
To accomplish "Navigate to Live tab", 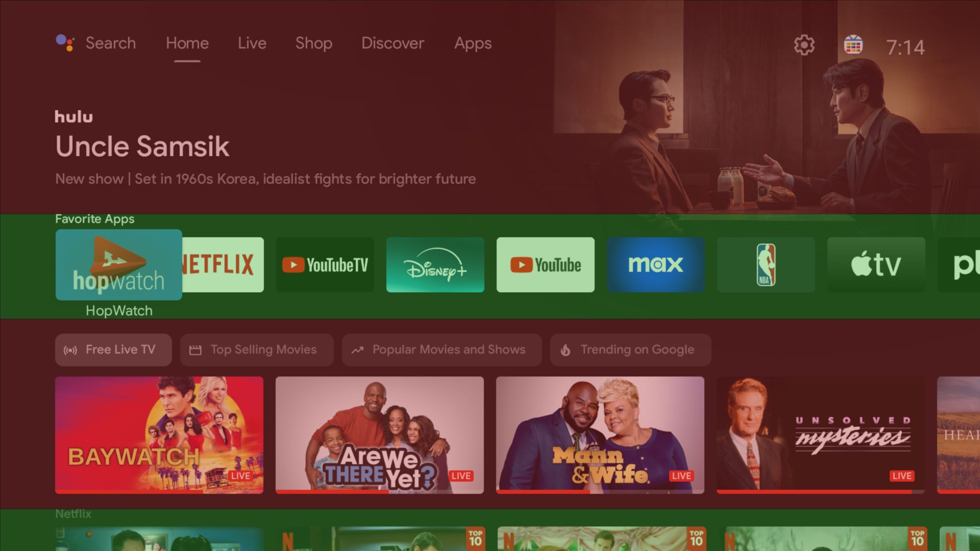I will (252, 42).
